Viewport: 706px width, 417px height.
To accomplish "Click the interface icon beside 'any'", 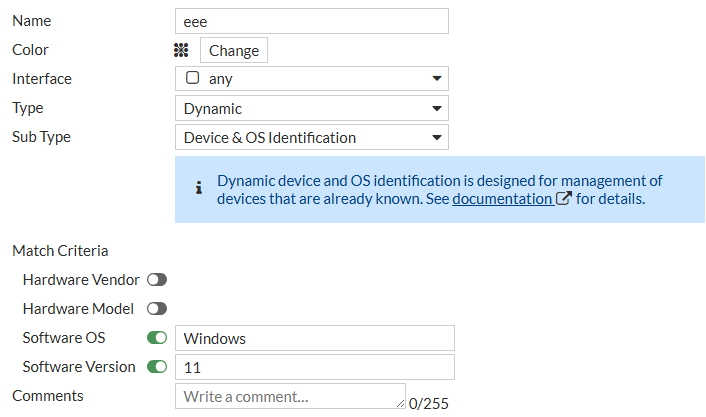I will [x=192, y=78].
